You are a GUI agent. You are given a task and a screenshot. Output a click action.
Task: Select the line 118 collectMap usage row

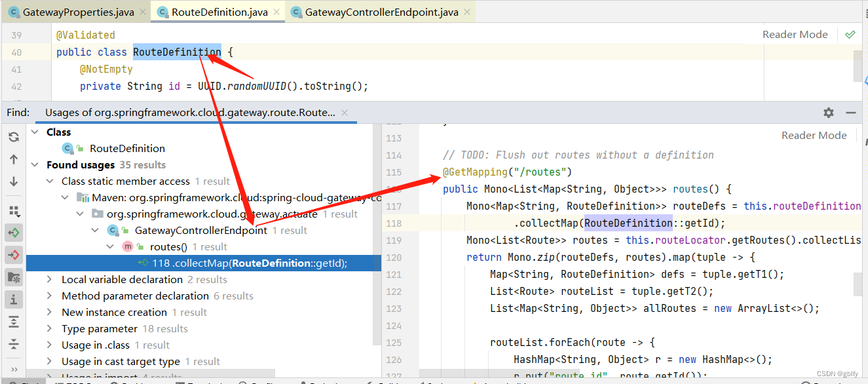click(204, 263)
